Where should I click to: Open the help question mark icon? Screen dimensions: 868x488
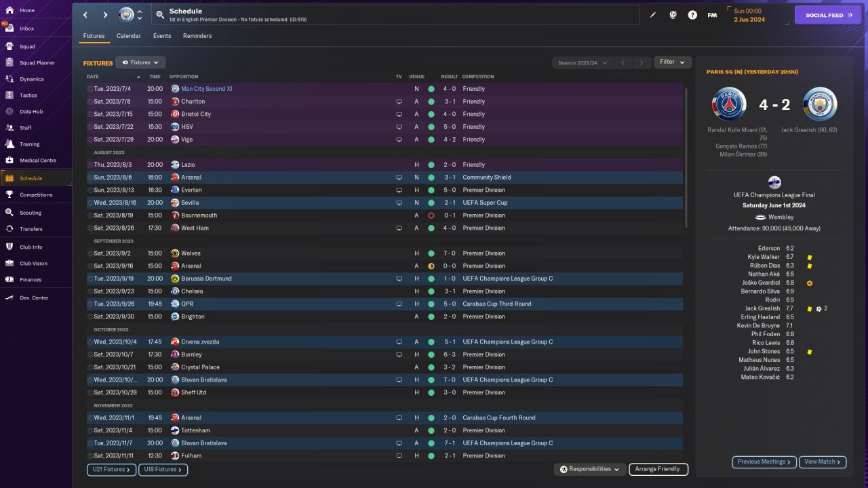coord(692,15)
